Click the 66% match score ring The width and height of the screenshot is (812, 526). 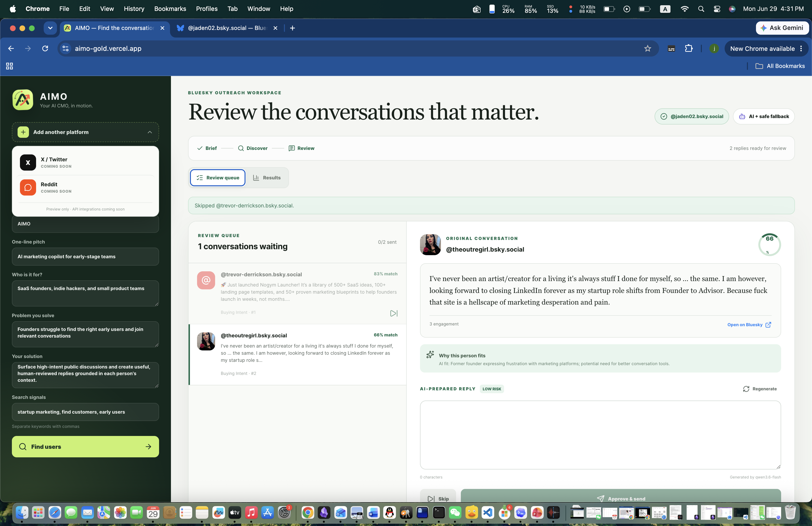tap(769, 244)
